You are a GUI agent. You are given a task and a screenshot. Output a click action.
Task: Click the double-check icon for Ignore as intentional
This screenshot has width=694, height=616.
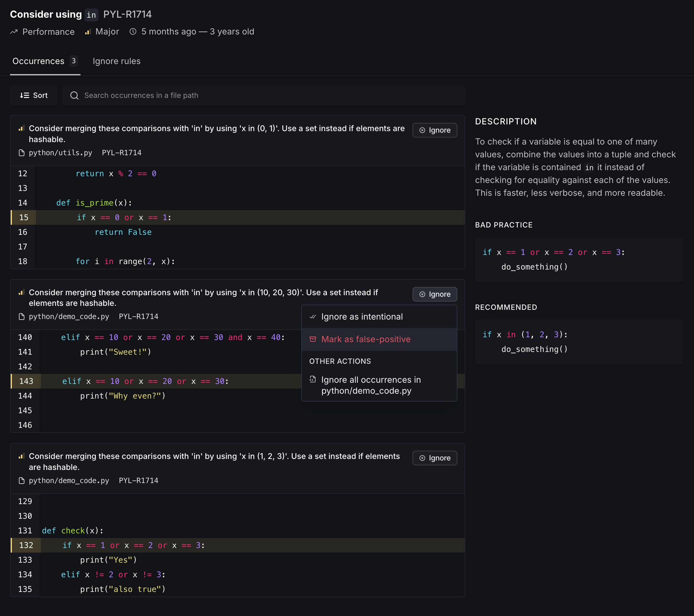[x=313, y=317]
